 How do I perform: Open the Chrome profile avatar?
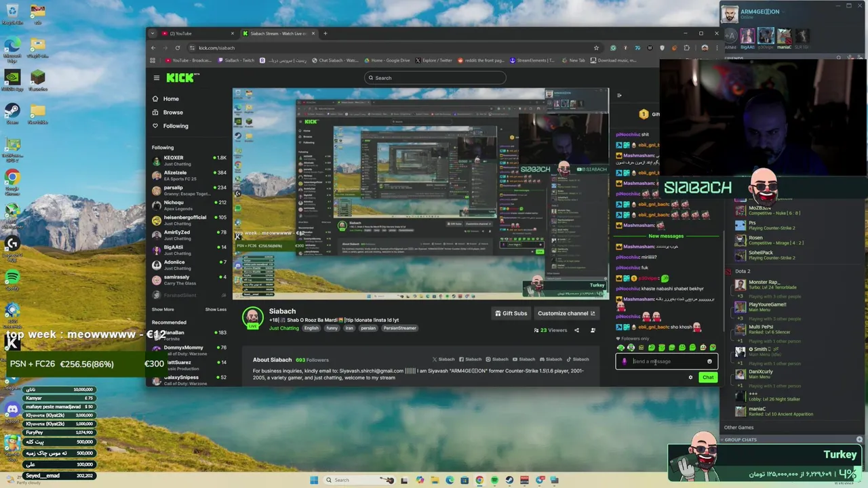click(x=705, y=48)
